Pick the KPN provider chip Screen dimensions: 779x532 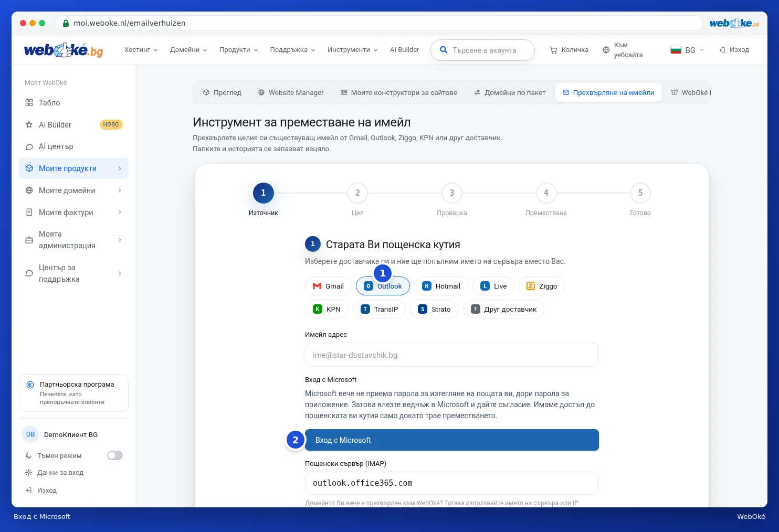pyautogui.click(x=327, y=310)
